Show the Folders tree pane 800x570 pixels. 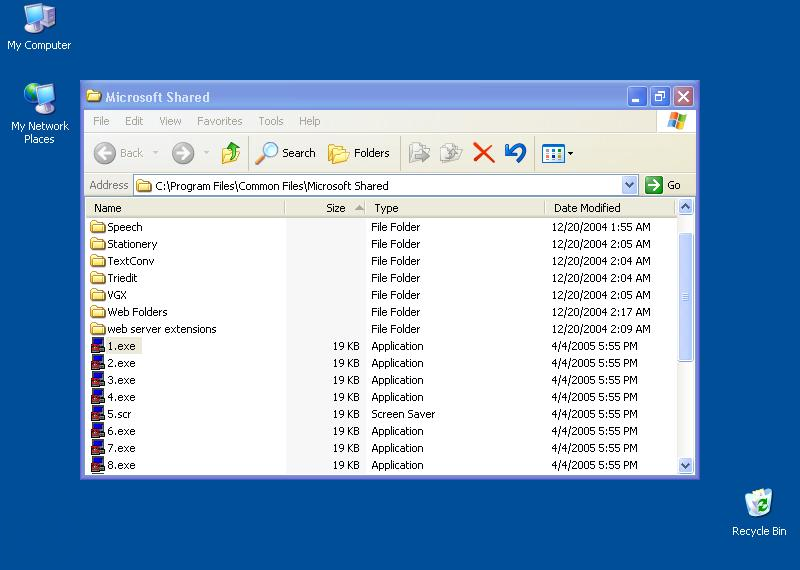(x=359, y=153)
